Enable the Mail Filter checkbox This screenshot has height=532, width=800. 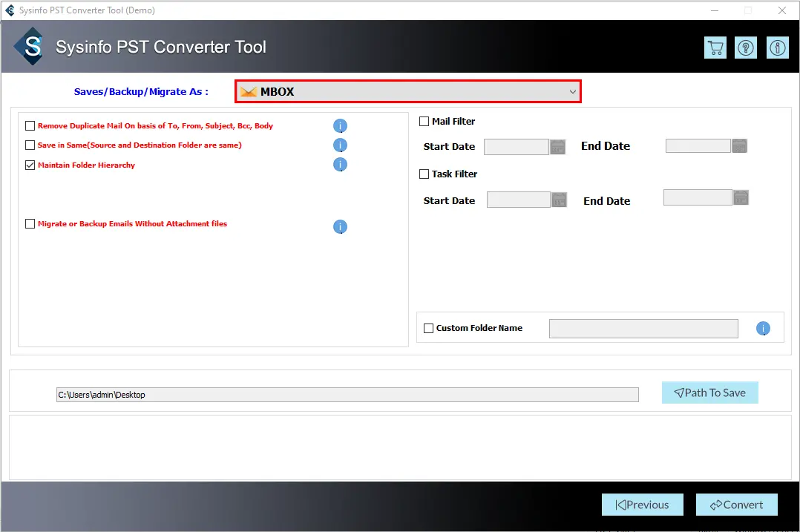point(424,122)
